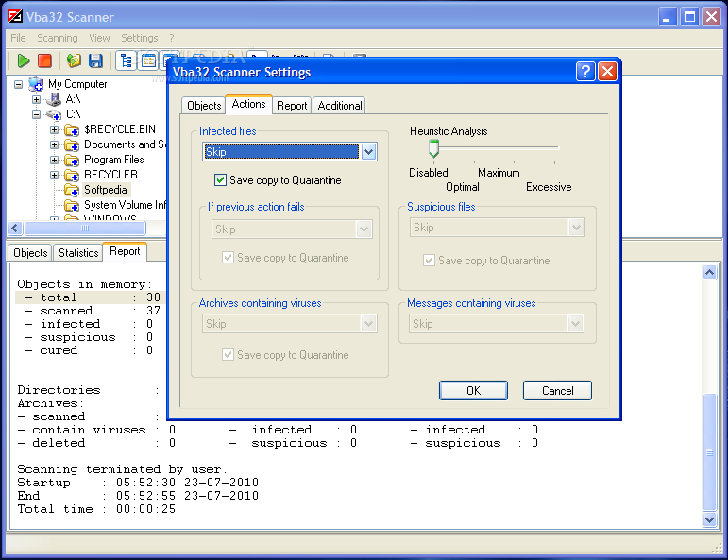This screenshot has height=560, width=728.
Task: Expand the Documents and Settings node
Action: point(55,144)
